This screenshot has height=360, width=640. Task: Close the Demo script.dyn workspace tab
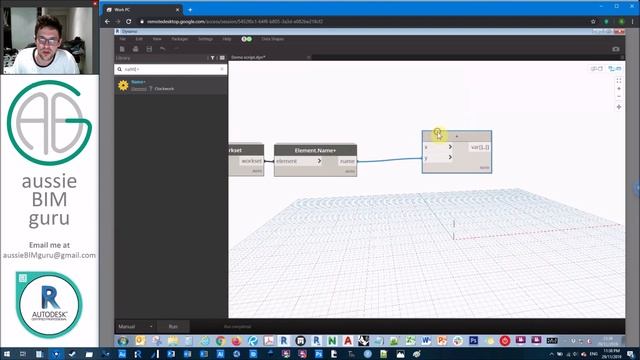tap(308, 58)
